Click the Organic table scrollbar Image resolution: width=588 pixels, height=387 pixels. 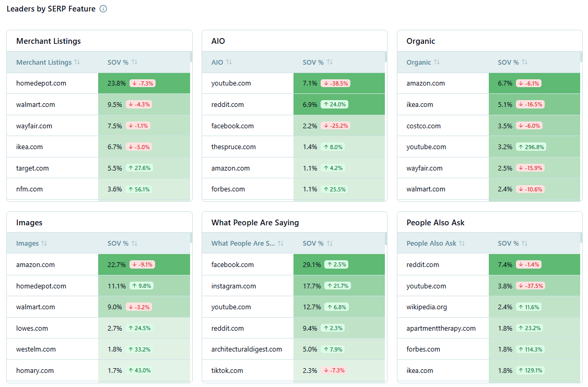click(x=581, y=57)
